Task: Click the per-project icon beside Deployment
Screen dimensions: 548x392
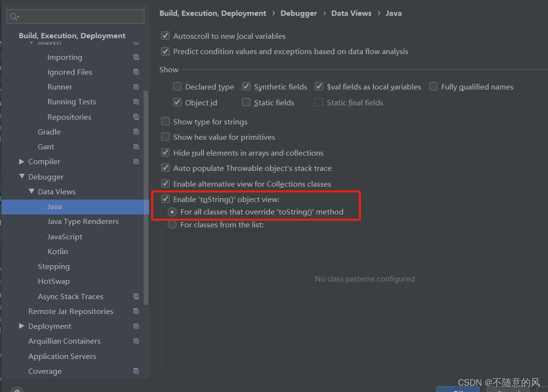Action: point(136,326)
